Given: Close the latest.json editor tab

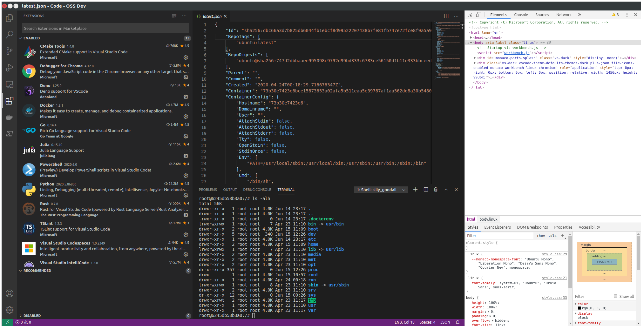Looking at the screenshot, I should coord(225,16).
